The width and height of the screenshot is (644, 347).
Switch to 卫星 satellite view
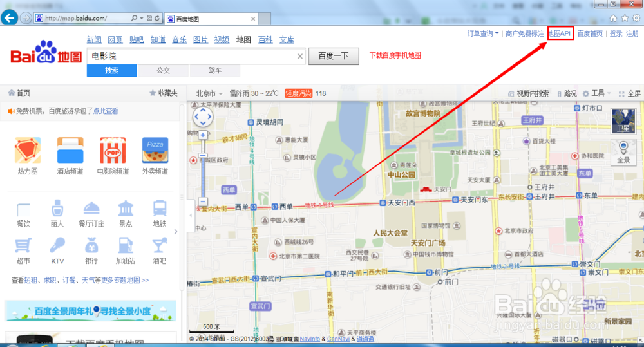pos(623,121)
